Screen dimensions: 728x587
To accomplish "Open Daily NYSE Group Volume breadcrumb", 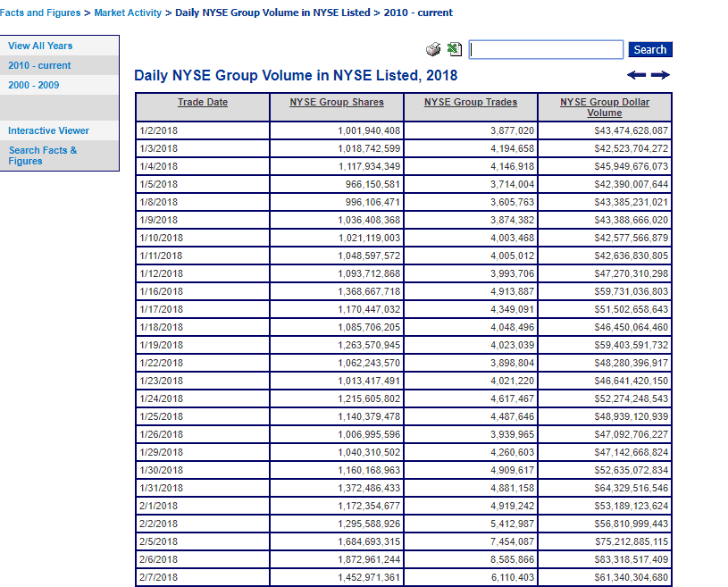I will coord(272,13).
